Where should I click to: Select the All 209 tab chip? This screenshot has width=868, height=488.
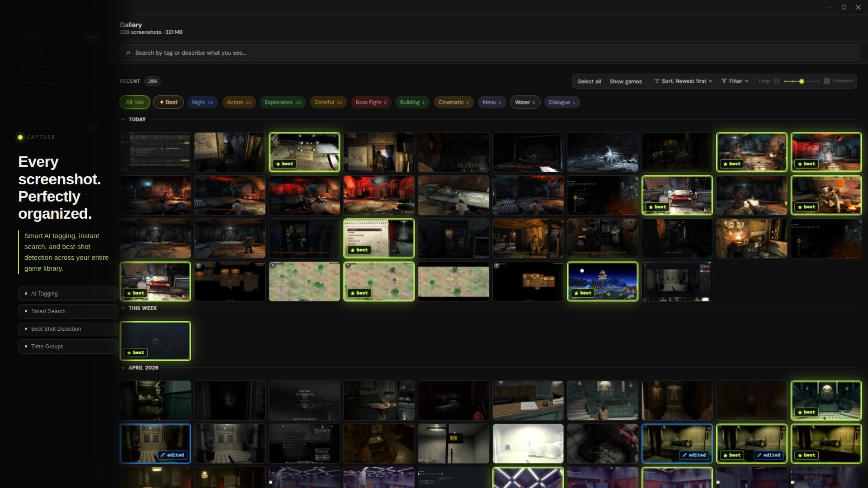pos(135,102)
